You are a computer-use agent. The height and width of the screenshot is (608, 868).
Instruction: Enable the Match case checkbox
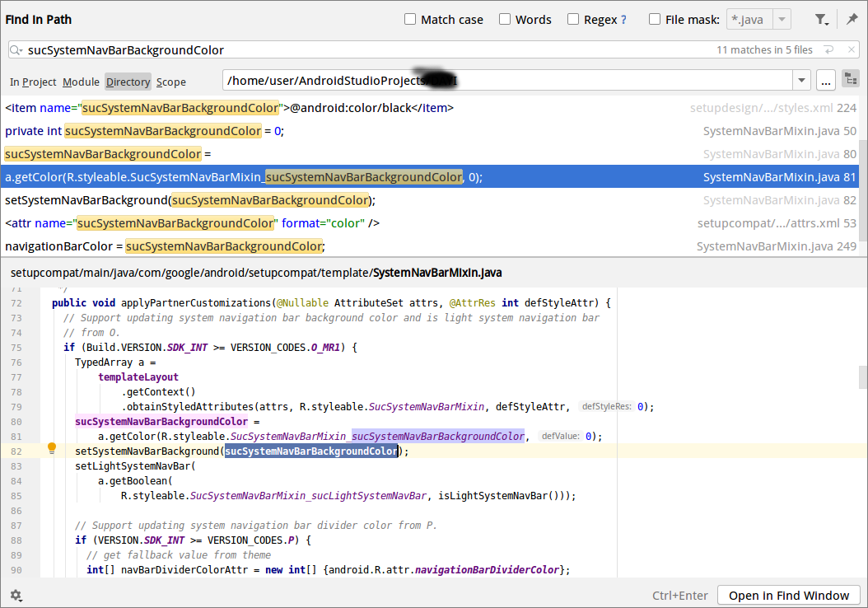tap(409, 19)
